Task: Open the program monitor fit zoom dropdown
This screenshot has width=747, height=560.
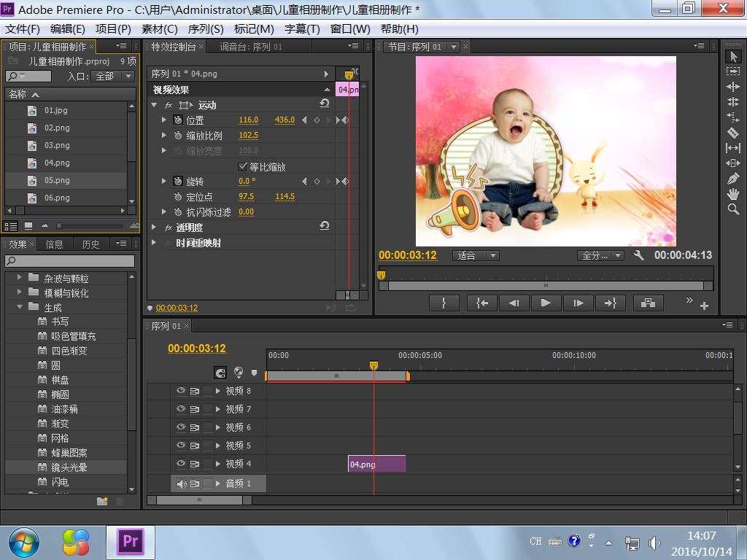Action: pos(476,256)
